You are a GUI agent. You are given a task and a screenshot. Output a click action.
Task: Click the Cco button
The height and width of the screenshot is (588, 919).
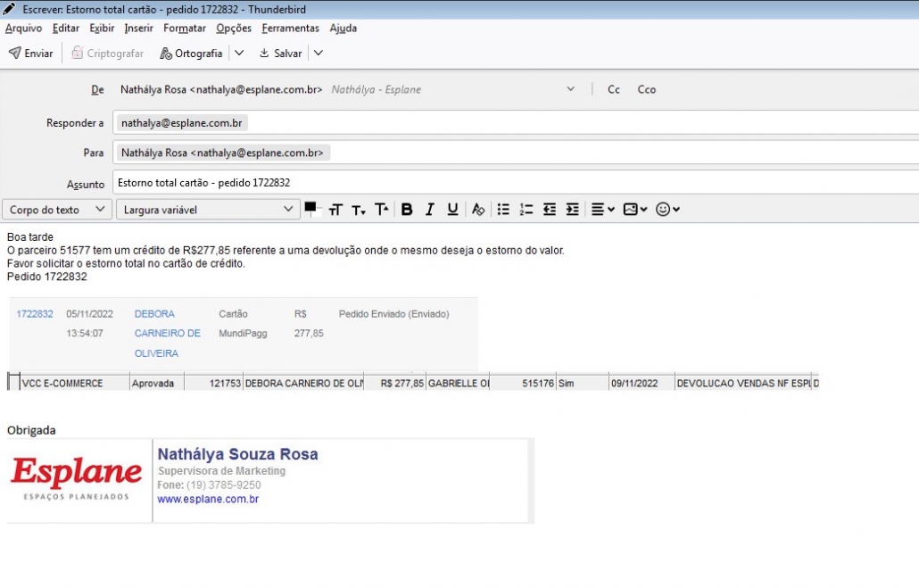pyautogui.click(x=646, y=90)
